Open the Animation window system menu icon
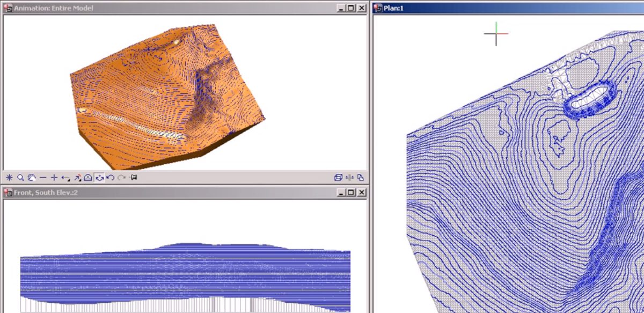 tap(9, 8)
